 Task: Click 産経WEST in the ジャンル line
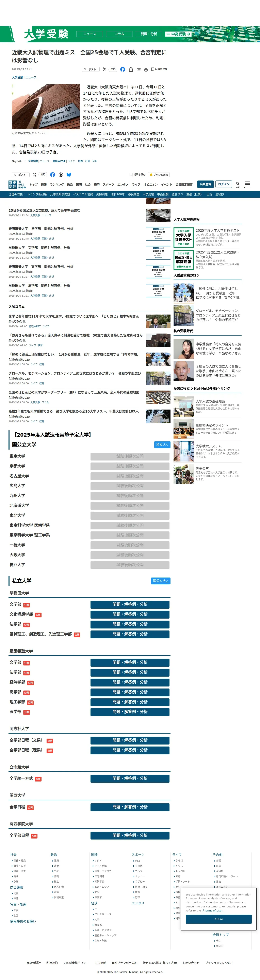pyautogui.click(x=59, y=161)
